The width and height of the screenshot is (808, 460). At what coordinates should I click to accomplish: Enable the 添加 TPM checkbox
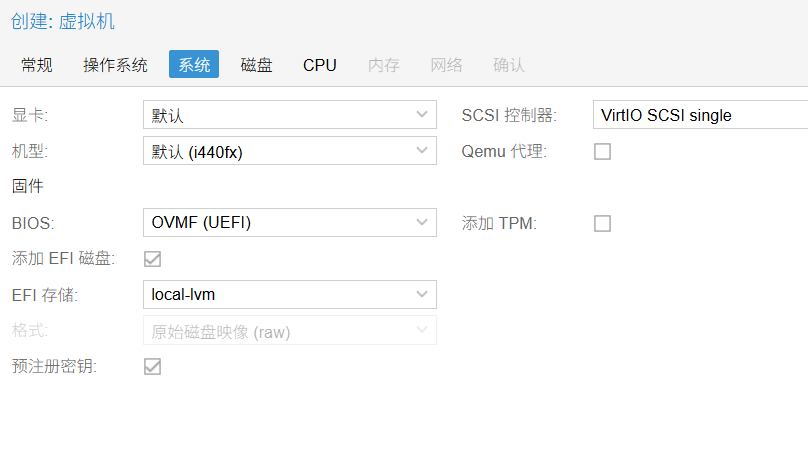pyautogui.click(x=602, y=223)
